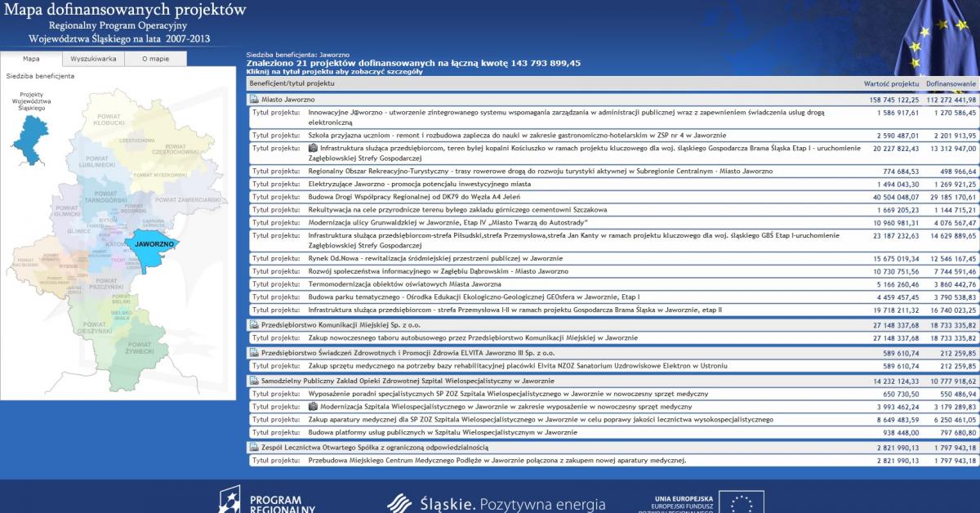Viewport: 980px width, 513px height.
Task: Click the Wartość projektu column header
Action: pos(891,84)
